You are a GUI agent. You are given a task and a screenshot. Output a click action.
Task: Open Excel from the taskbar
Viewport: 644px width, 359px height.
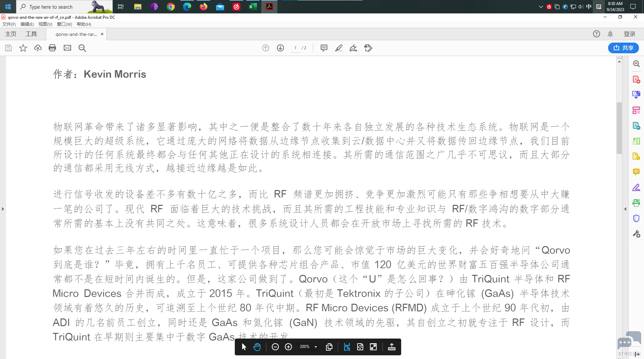pyautogui.click(x=253, y=7)
